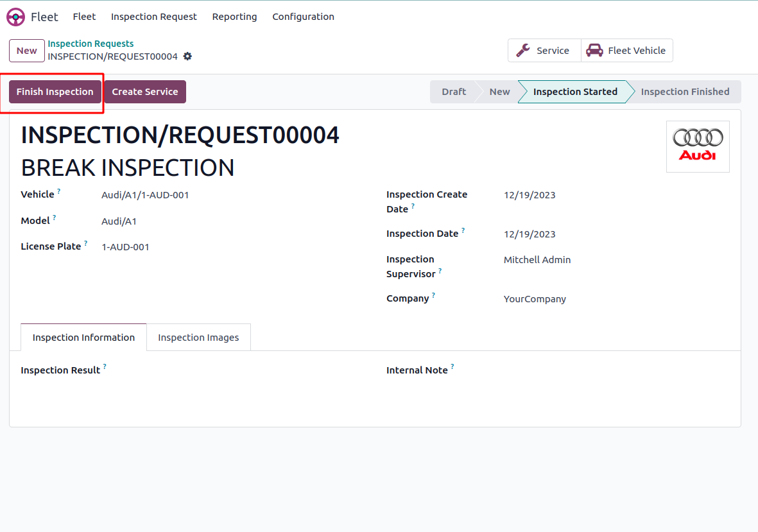Open the Fleet menu in top navigation
This screenshot has width=758, height=532.
84,17
